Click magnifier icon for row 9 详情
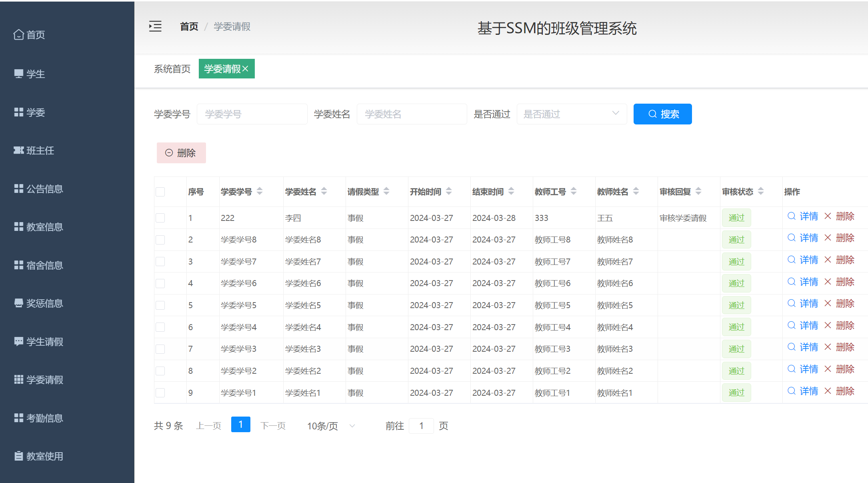This screenshot has width=868, height=483. tap(791, 391)
